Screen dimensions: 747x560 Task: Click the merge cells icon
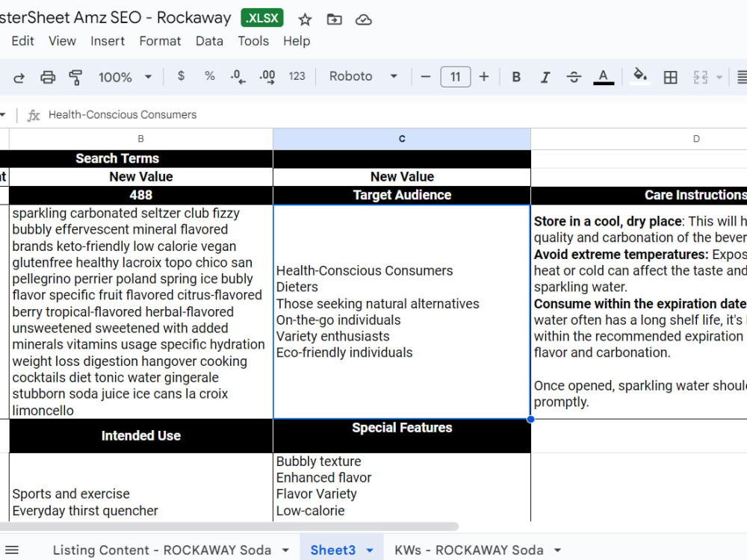click(x=701, y=77)
